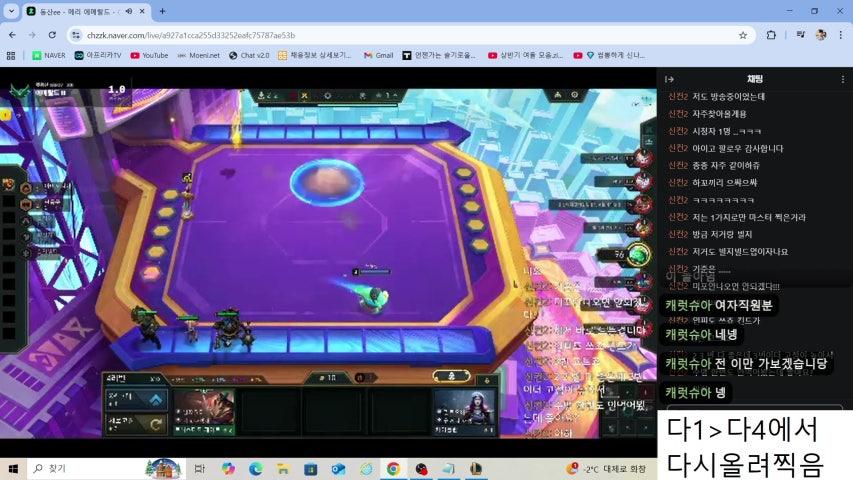Click the 채팅 chat panel header
This screenshot has height=480, width=853.
[755, 79]
